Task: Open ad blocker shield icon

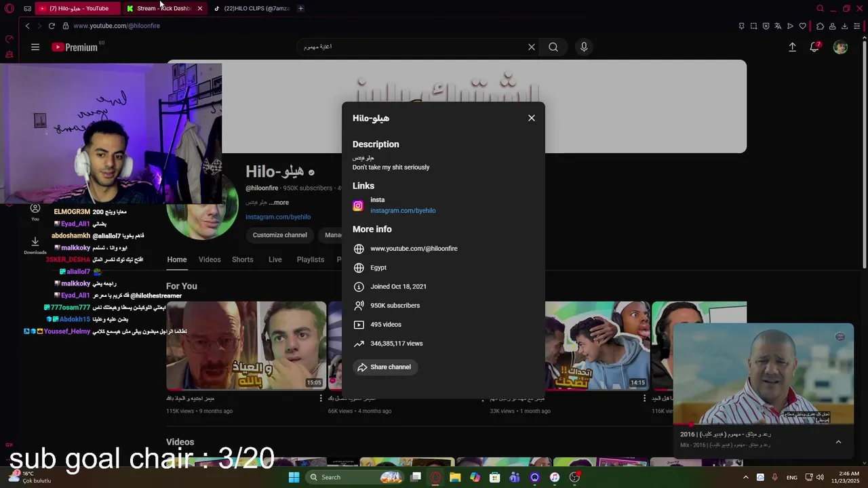Action: 766,26
